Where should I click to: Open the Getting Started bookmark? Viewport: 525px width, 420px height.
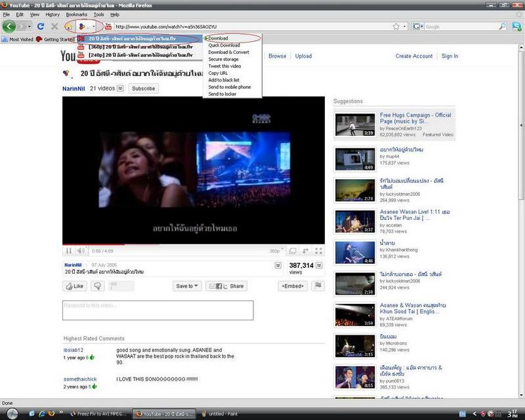(55, 39)
